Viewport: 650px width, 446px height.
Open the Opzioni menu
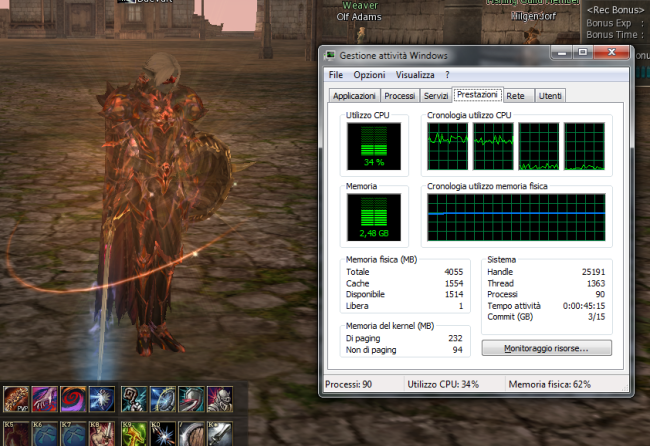(368, 75)
